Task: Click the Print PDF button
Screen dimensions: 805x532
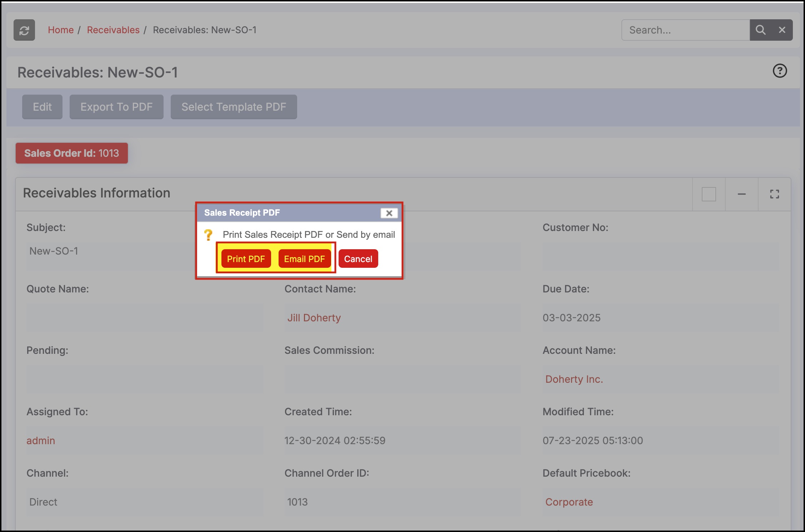Action: coord(246,259)
